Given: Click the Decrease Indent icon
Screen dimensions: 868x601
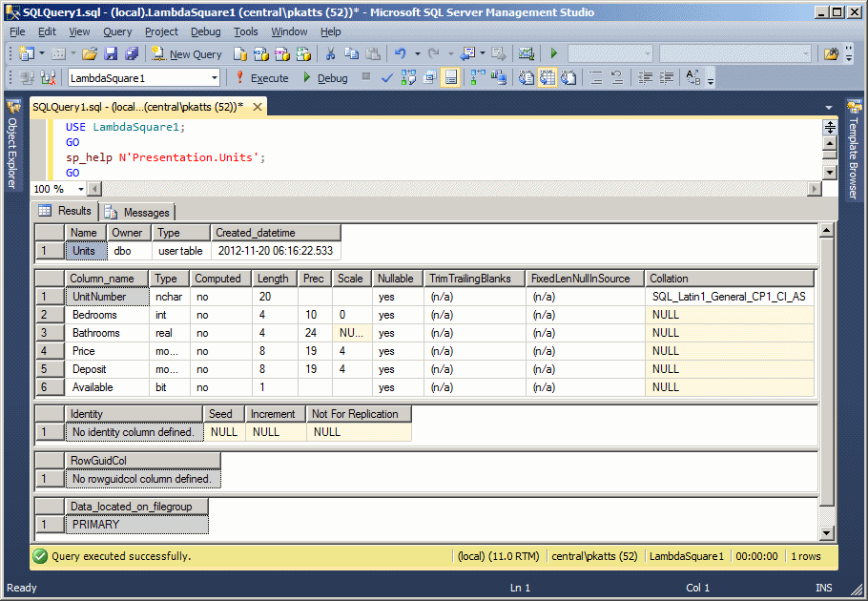Looking at the screenshot, I should click(x=645, y=78).
